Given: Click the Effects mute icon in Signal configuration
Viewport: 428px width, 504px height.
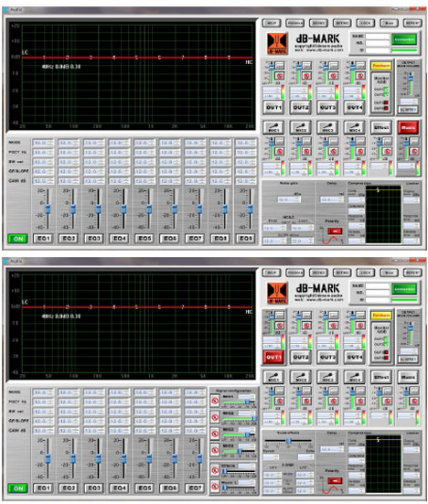Looking at the screenshot, I should (x=215, y=470).
